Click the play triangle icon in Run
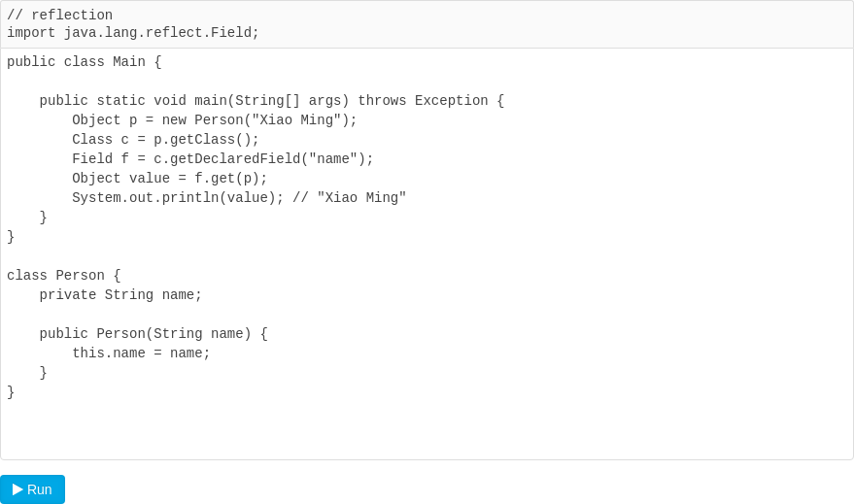Image resolution: width=854 pixels, height=504 pixels. tap(17, 489)
